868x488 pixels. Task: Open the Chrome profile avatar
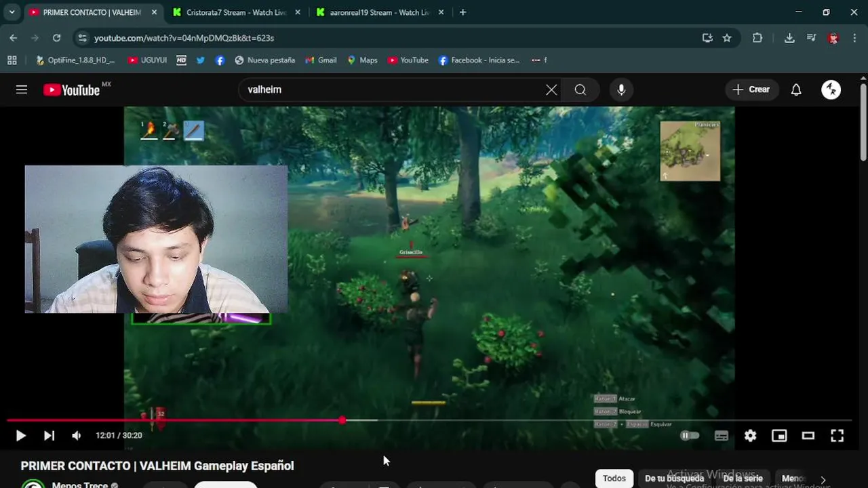click(833, 38)
